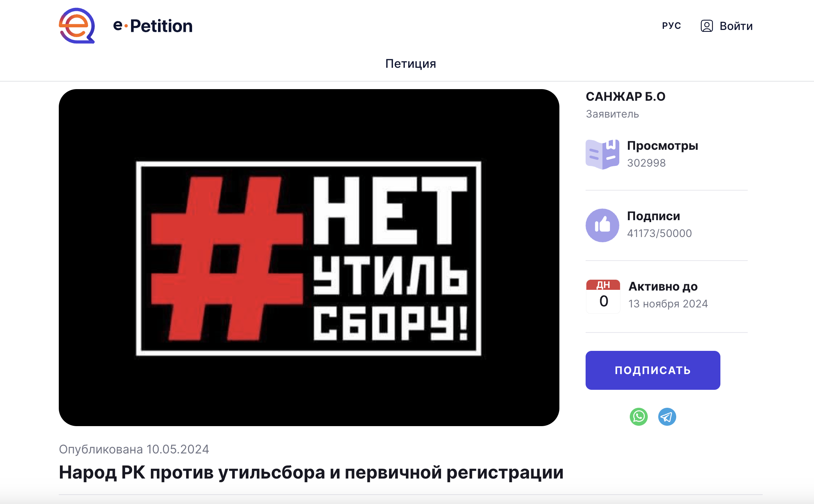Image resolution: width=814 pixels, height=504 pixels.
Task: Click the thumbs-up Подписи icon
Action: point(602,225)
